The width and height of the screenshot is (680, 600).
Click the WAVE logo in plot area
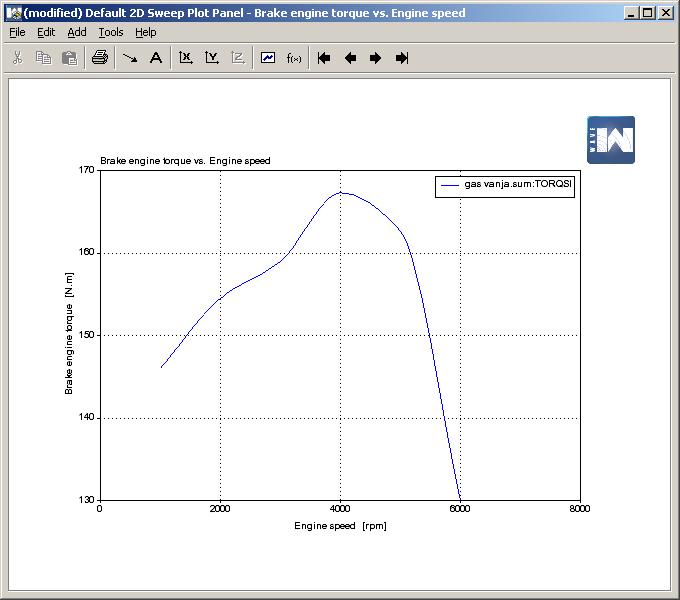point(610,140)
